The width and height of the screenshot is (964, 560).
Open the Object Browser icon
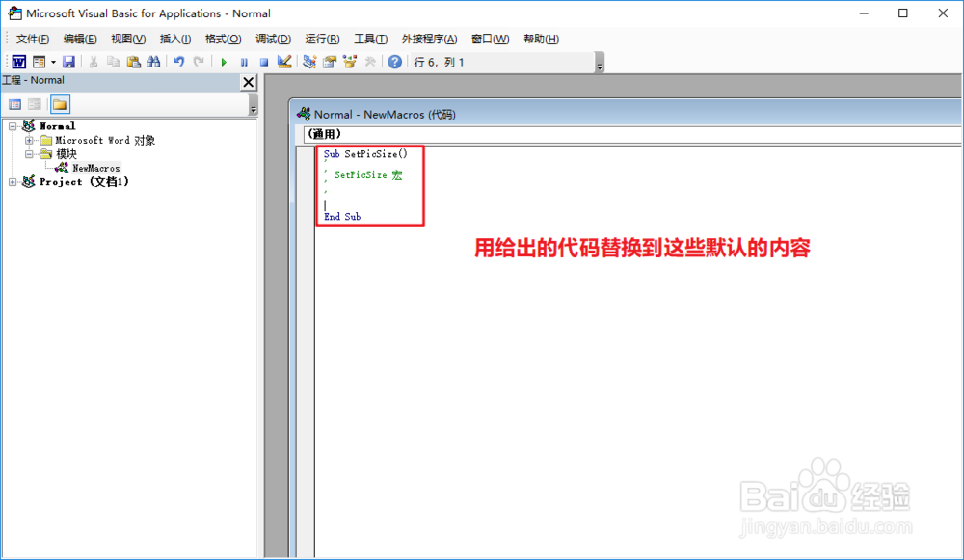[x=350, y=62]
